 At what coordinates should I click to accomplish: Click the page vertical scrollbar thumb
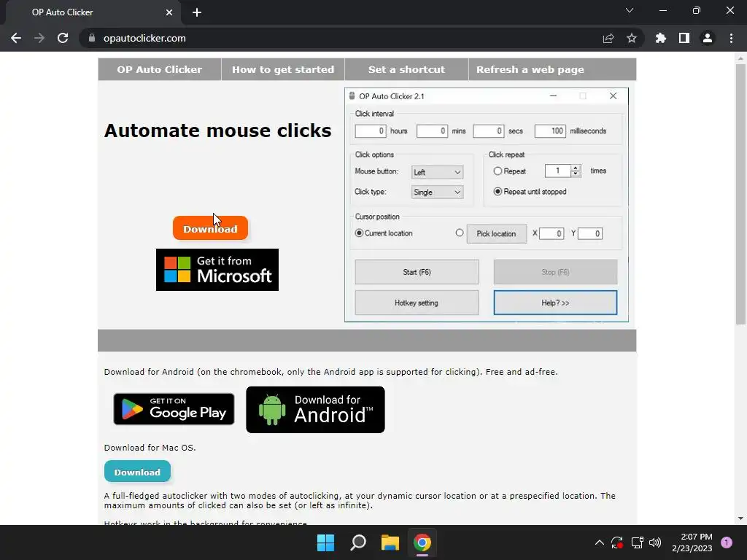(x=741, y=195)
